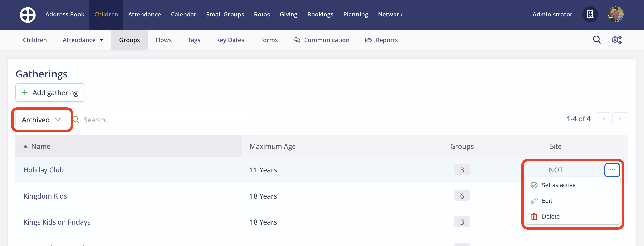This screenshot has height=246, width=644.
Task: Click the groups count 6 for Kingdom Kids
Action: [x=462, y=196]
